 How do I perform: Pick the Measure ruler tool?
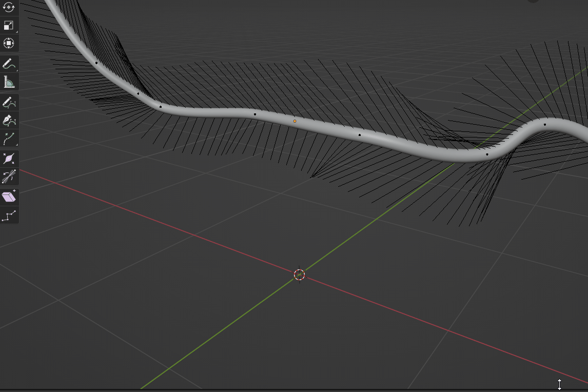click(x=9, y=82)
